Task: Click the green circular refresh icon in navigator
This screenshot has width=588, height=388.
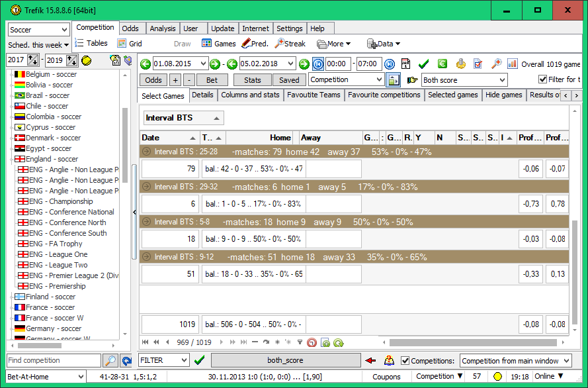Action: (x=339, y=342)
